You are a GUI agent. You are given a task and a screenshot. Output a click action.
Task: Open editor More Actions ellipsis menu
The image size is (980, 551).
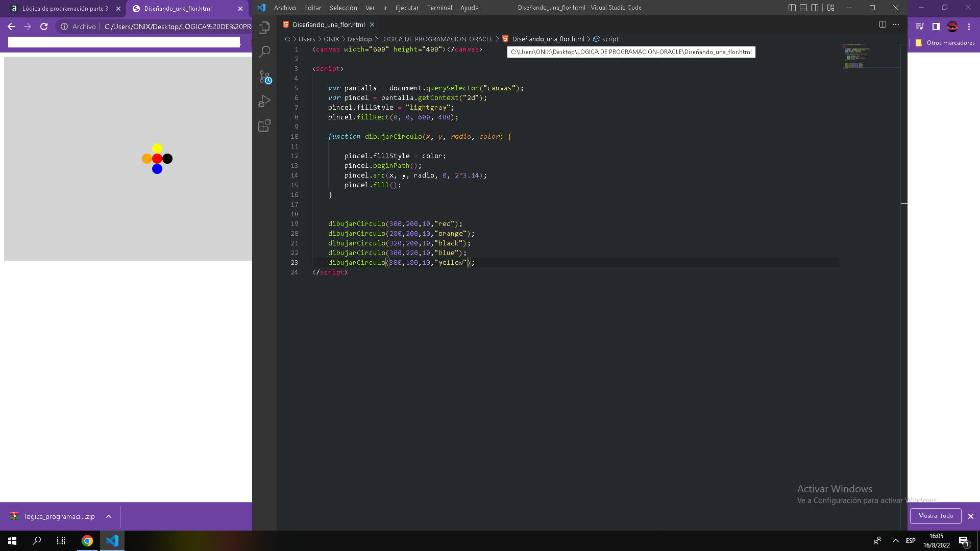click(896, 24)
